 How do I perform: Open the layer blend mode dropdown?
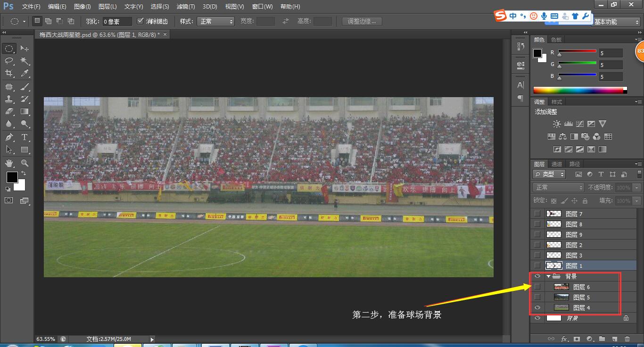[558, 187]
